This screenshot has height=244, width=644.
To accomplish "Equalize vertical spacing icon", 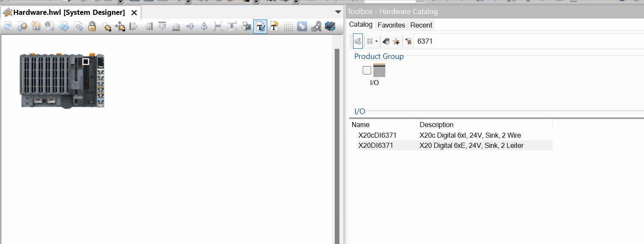I will tap(232, 27).
